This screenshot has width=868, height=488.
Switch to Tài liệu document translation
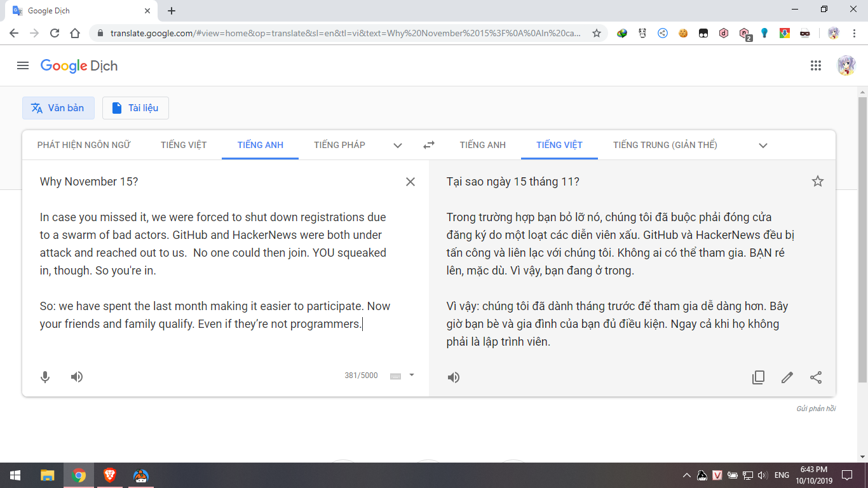(x=135, y=108)
